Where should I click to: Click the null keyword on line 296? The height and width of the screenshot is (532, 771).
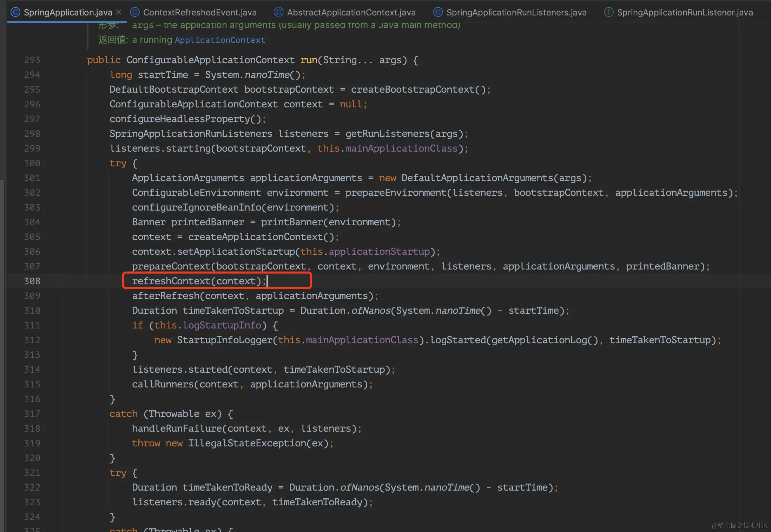click(351, 104)
